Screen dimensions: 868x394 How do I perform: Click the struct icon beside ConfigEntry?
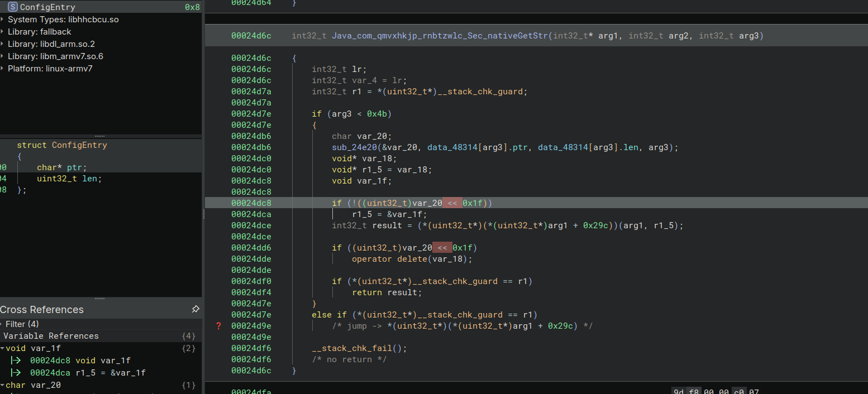(12, 7)
